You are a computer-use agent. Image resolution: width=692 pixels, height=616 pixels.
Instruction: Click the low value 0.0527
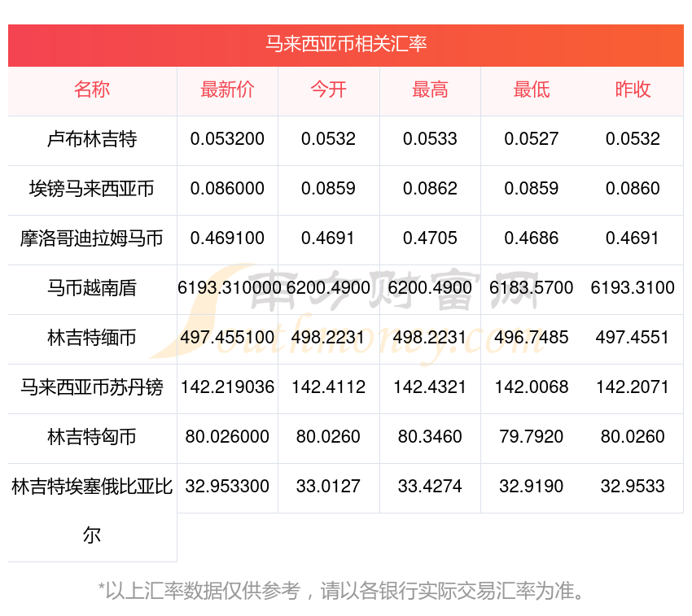click(x=532, y=139)
